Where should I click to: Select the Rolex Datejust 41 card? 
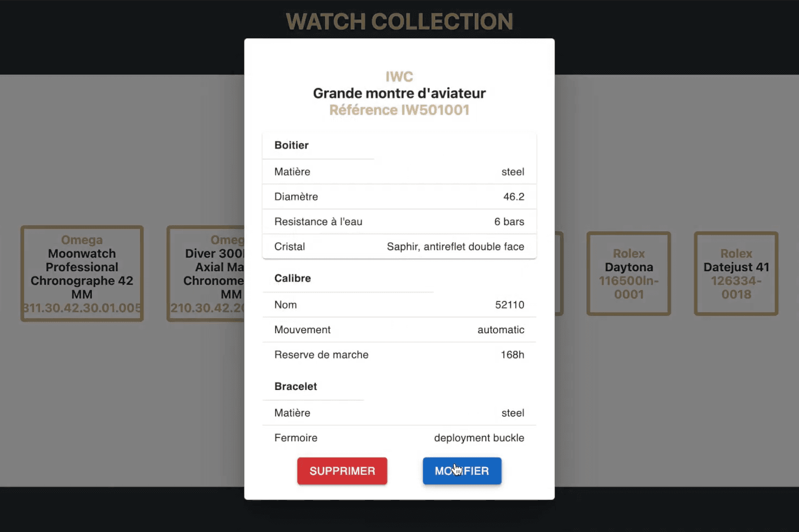tap(736, 273)
